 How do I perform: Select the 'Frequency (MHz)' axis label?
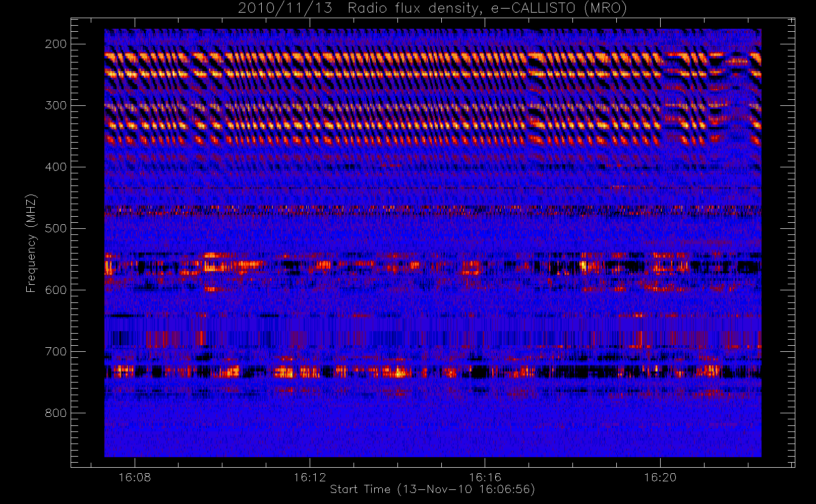click(31, 243)
